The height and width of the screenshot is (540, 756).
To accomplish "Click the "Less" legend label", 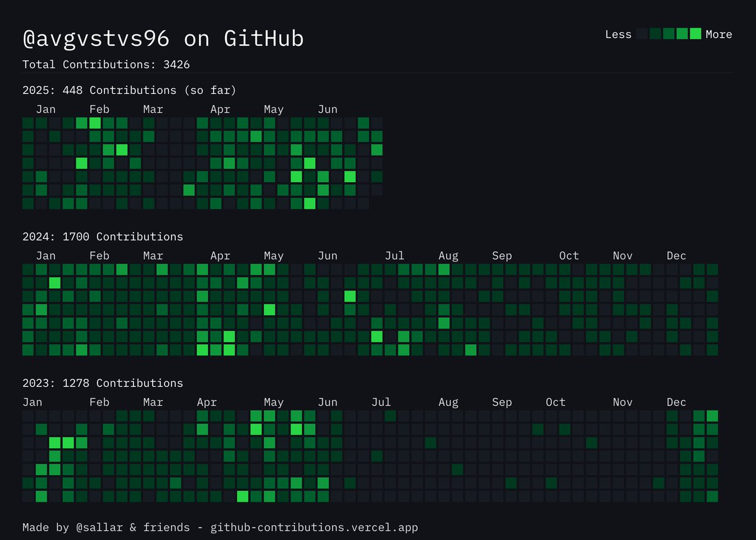I will [x=618, y=34].
